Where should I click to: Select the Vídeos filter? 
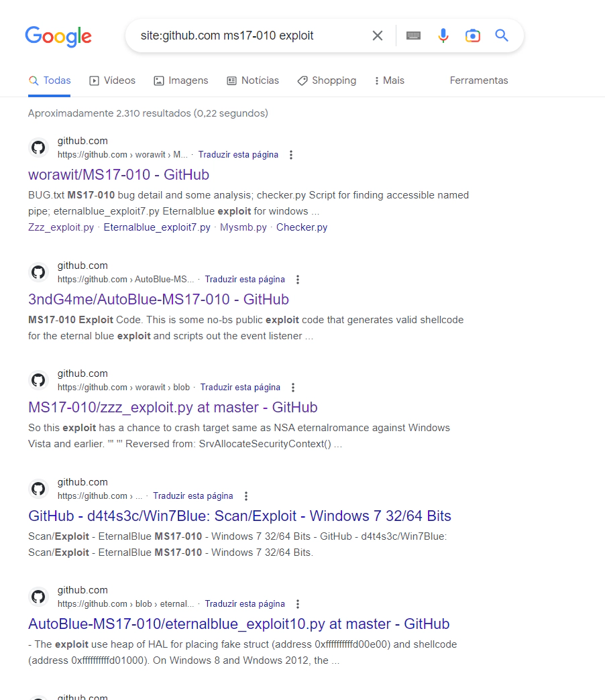112,80
